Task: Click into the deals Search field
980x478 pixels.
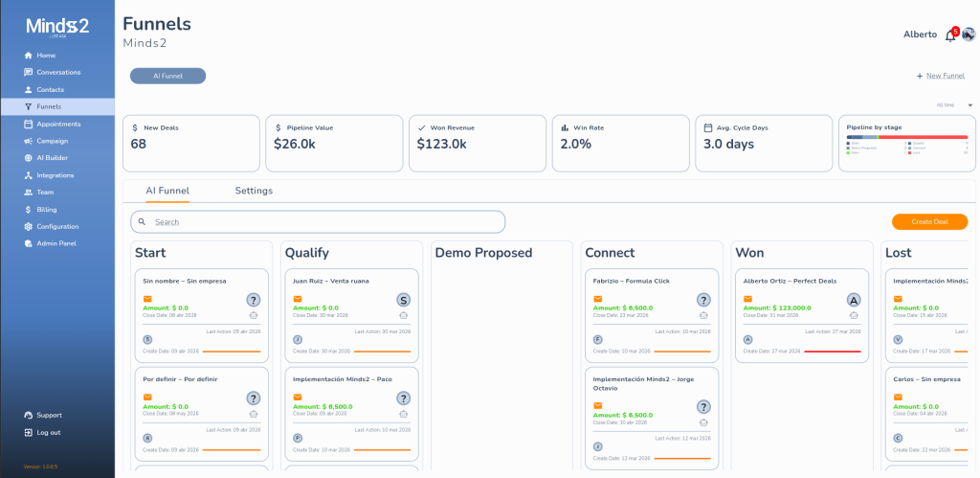Action: (325, 222)
